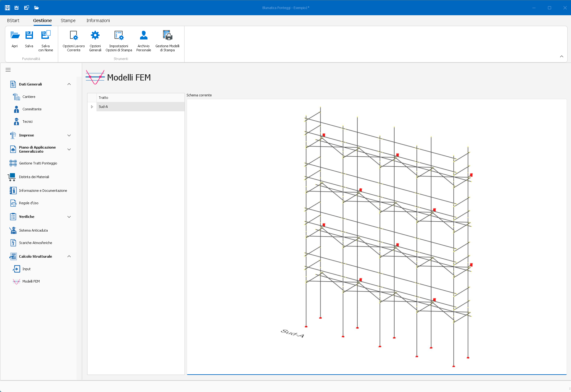The height and width of the screenshot is (392, 571).
Task: Open Opzioni Generali gear icon
Action: tap(95, 35)
